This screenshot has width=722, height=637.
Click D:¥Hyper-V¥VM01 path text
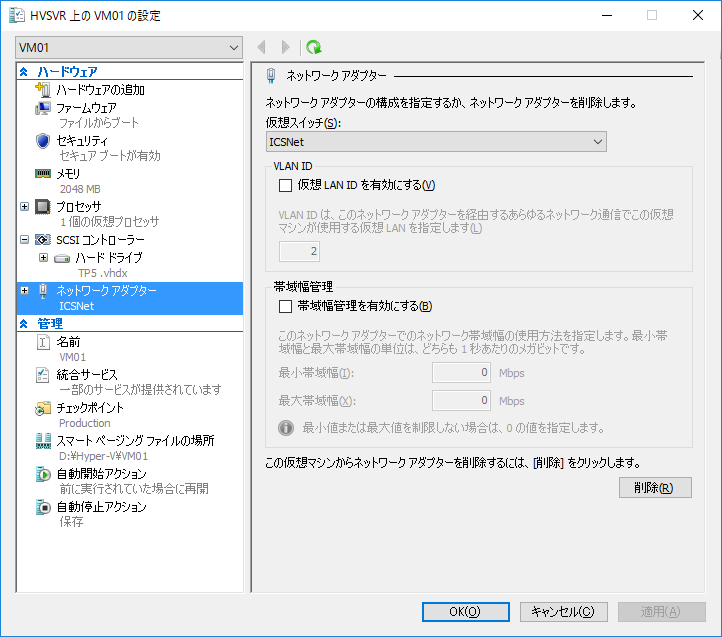point(104,456)
